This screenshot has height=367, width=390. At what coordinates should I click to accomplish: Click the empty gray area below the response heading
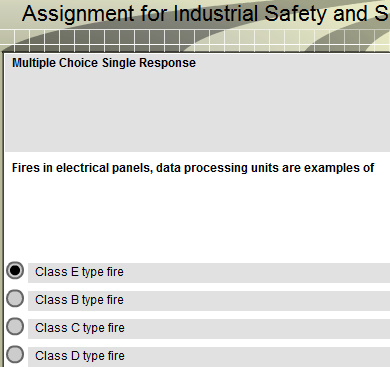click(198, 110)
